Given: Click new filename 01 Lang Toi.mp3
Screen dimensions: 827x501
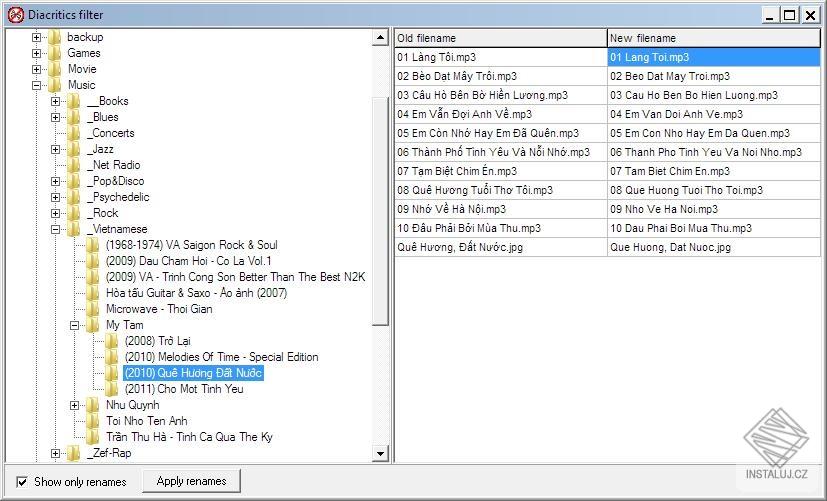Looking at the screenshot, I should tap(714, 57).
